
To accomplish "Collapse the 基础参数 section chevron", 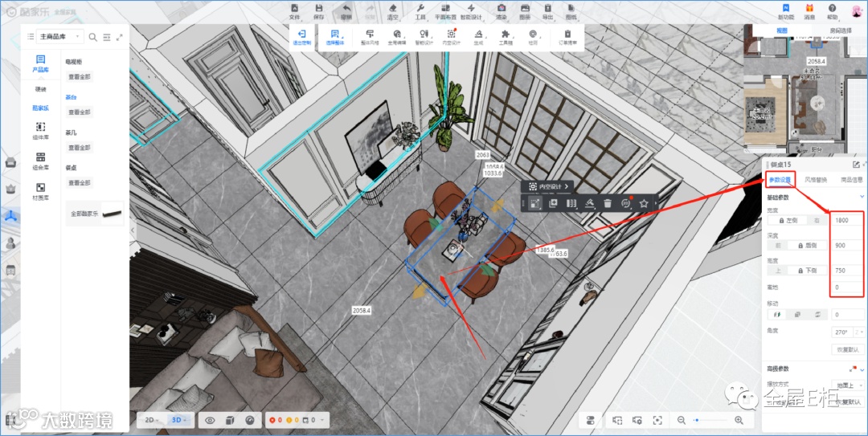I will [862, 197].
